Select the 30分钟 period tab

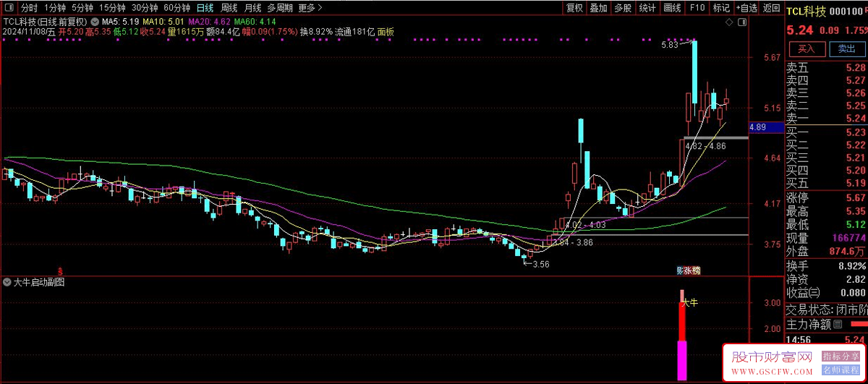click(145, 8)
